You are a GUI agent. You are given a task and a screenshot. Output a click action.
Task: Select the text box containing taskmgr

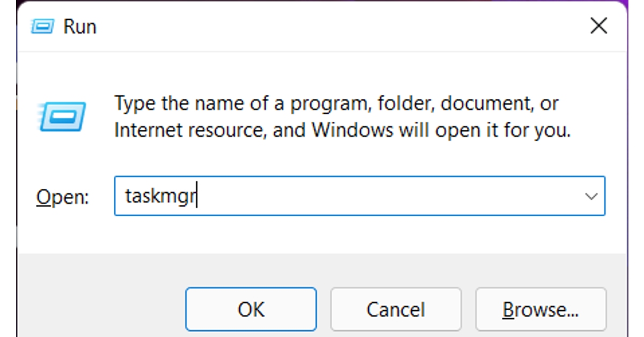coord(322,195)
